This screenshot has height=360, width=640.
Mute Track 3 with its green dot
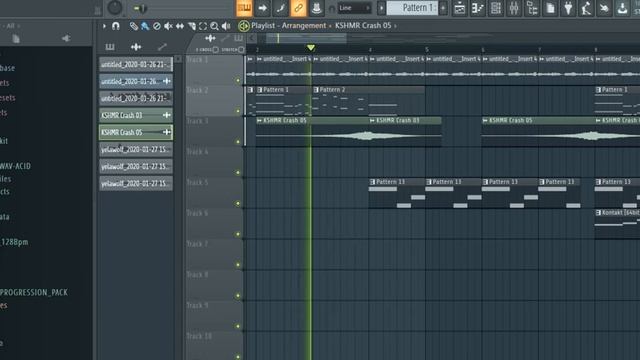click(x=238, y=142)
